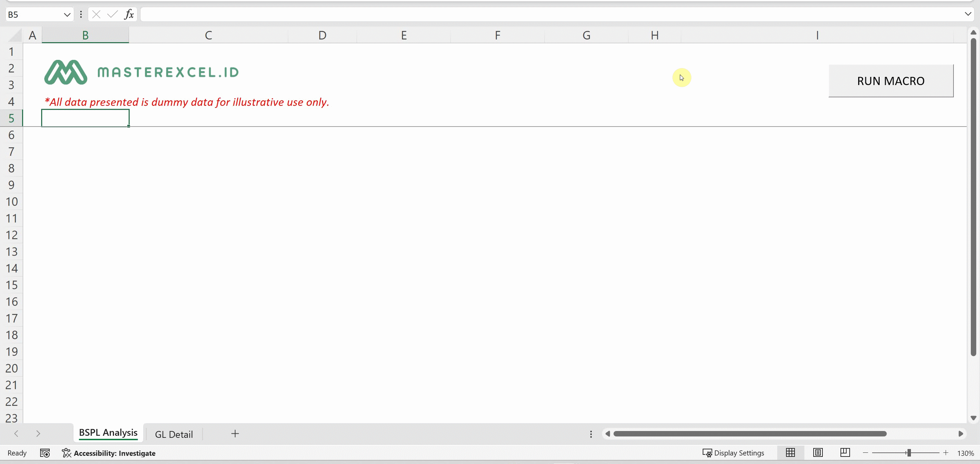Open the Name Box dropdown arrow
The image size is (980, 464).
point(67,14)
